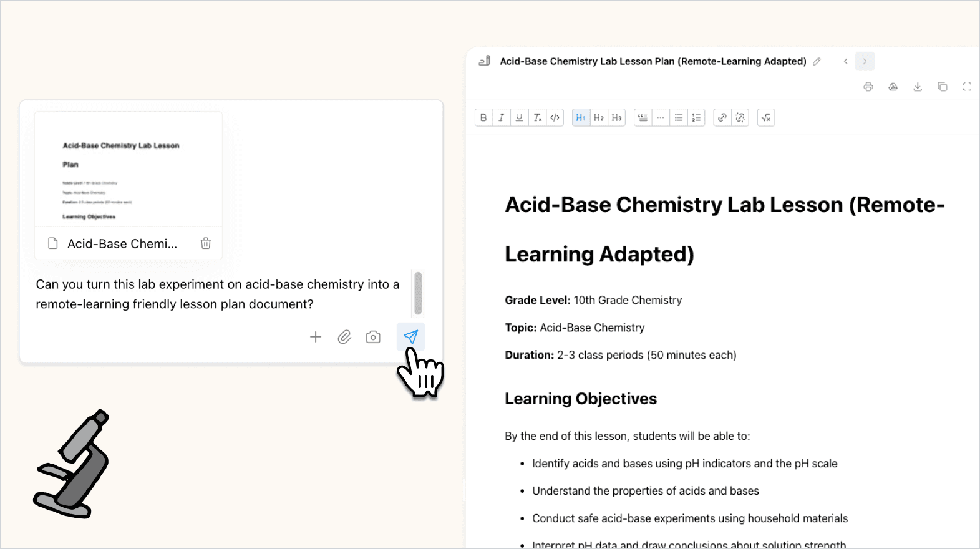This screenshot has width=980, height=549.
Task: Insert horizontal divider with ellipsis icon
Action: (x=661, y=117)
